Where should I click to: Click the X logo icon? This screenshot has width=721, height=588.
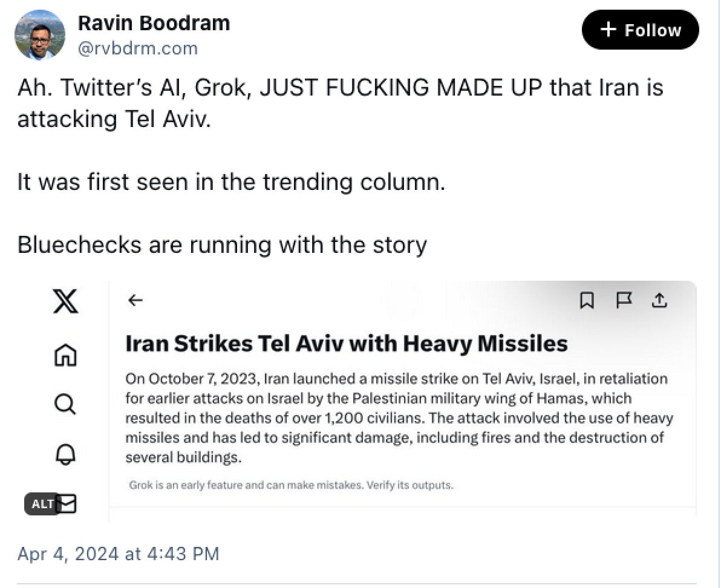(65, 301)
